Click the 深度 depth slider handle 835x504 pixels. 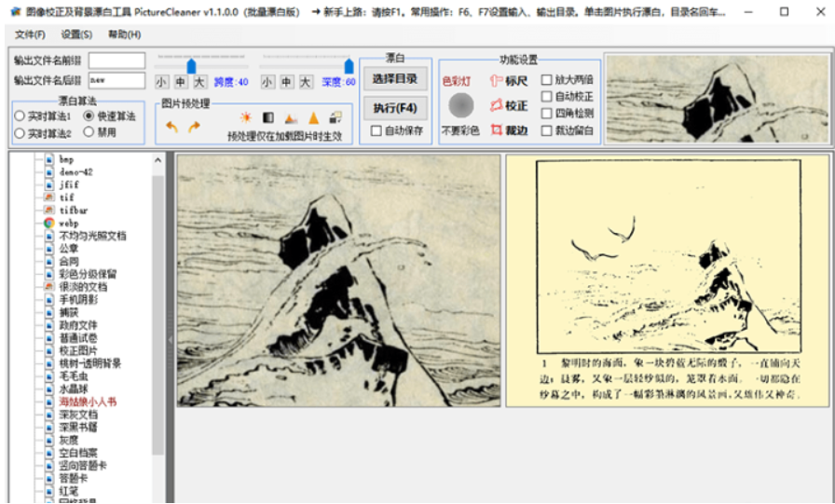pyautogui.click(x=349, y=66)
